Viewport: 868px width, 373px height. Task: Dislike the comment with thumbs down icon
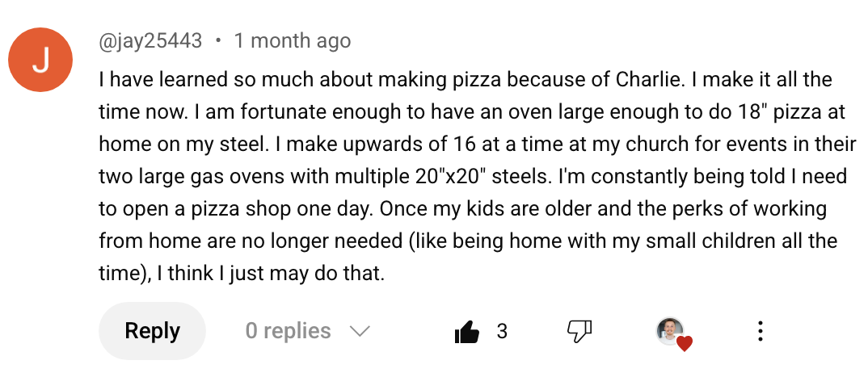pyautogui.click(x=579, y=330)
